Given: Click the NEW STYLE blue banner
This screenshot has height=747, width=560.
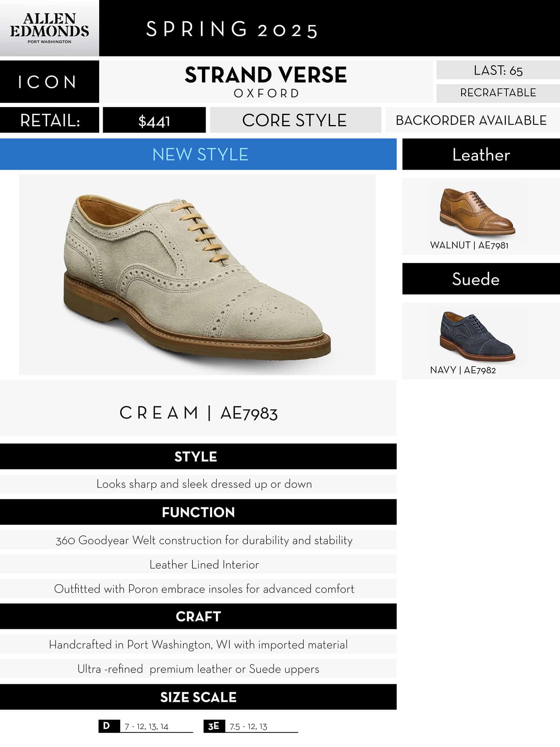Looking at the screenshot, I should [198, 154].
